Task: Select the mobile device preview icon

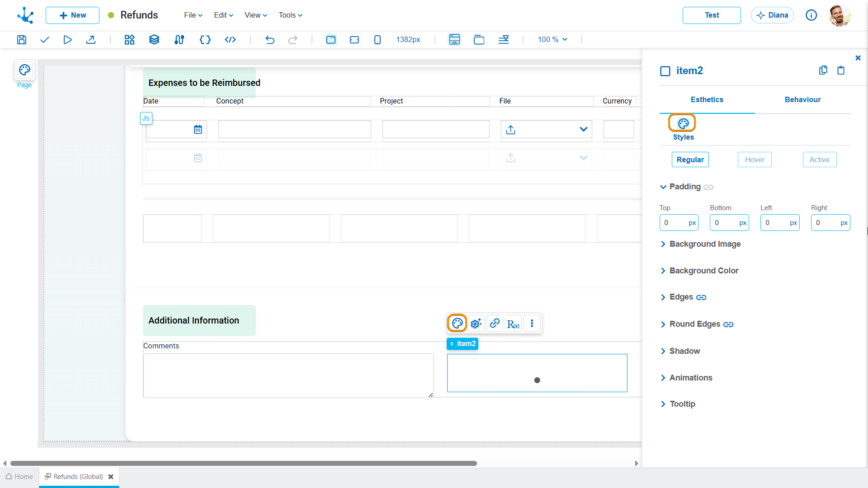Action: point(377,40)
